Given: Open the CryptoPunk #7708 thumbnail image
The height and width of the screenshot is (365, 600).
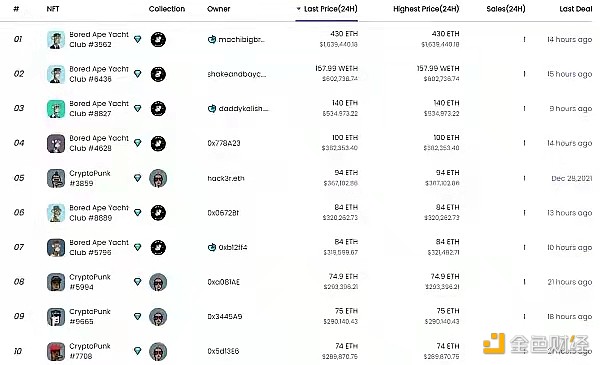Looking at the screenshot, I should coord(56,352).
